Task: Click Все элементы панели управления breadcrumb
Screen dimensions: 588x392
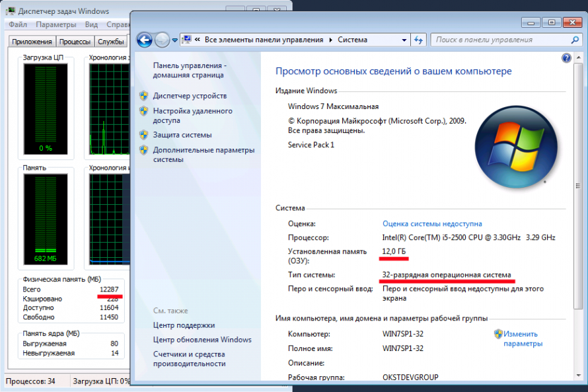Action: tap(264, 40)
